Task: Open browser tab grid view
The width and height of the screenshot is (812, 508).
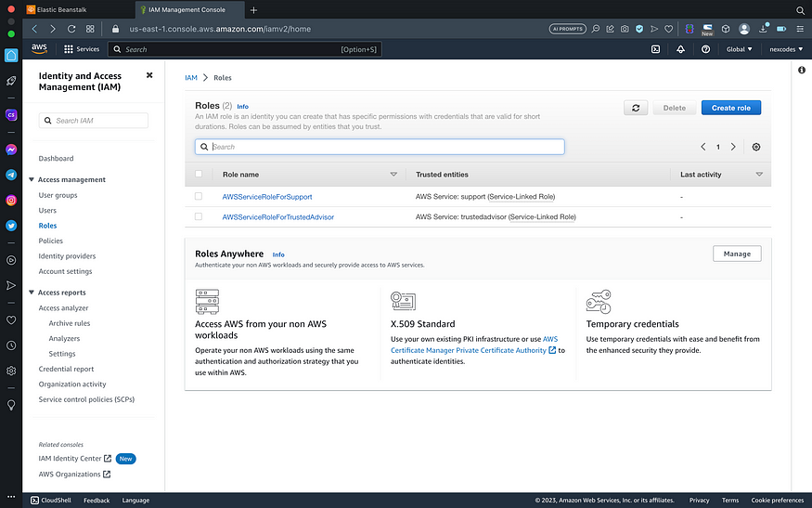Action: coord(90,29)
